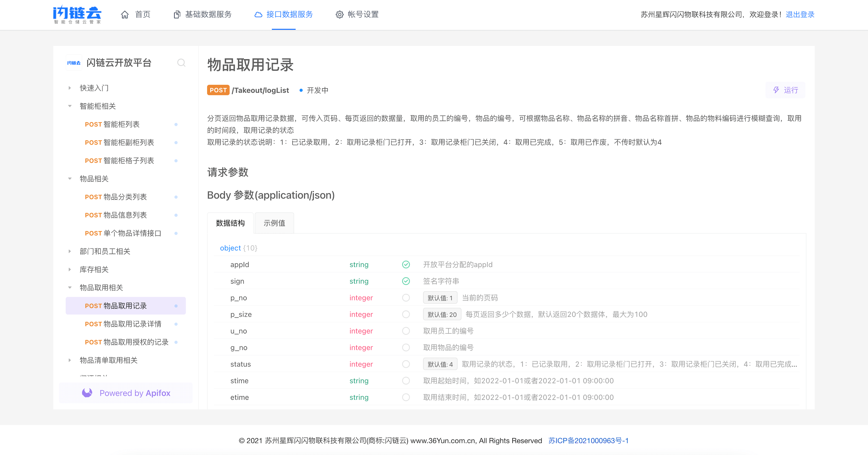Click the search magnifier icon in sidebar
Viewport: 868px width, 455px height.
point(181,63)
